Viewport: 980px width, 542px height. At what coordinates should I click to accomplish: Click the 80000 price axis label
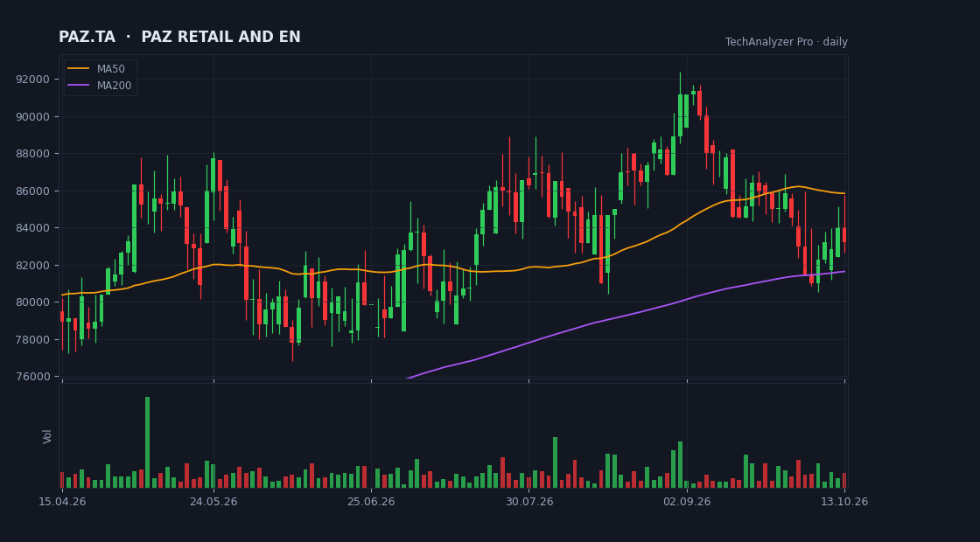34,302
